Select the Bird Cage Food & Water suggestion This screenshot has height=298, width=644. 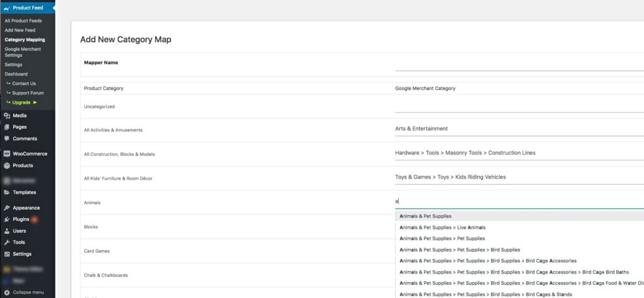[x=519, y=283]
